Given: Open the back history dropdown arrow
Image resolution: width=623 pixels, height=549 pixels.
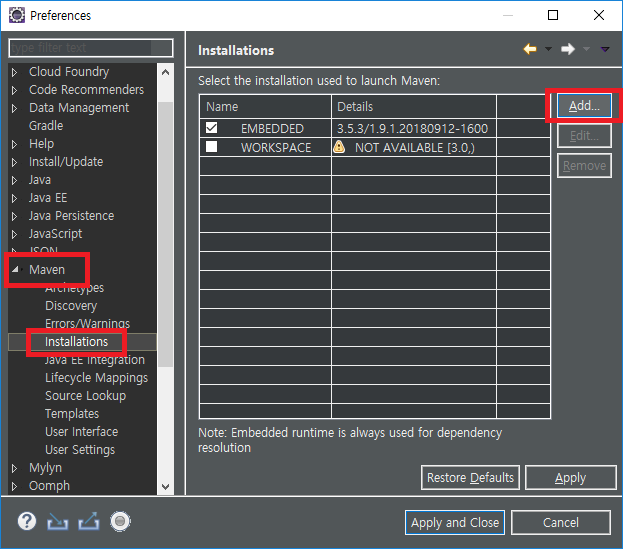Looking at the screenshot, I should pyautogui.click(x=548, y=49).
